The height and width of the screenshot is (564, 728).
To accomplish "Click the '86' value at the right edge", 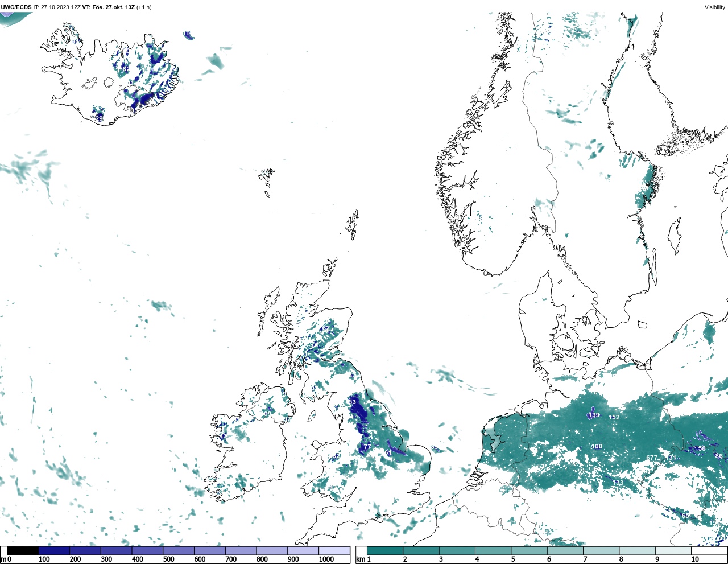I will 719,456.
